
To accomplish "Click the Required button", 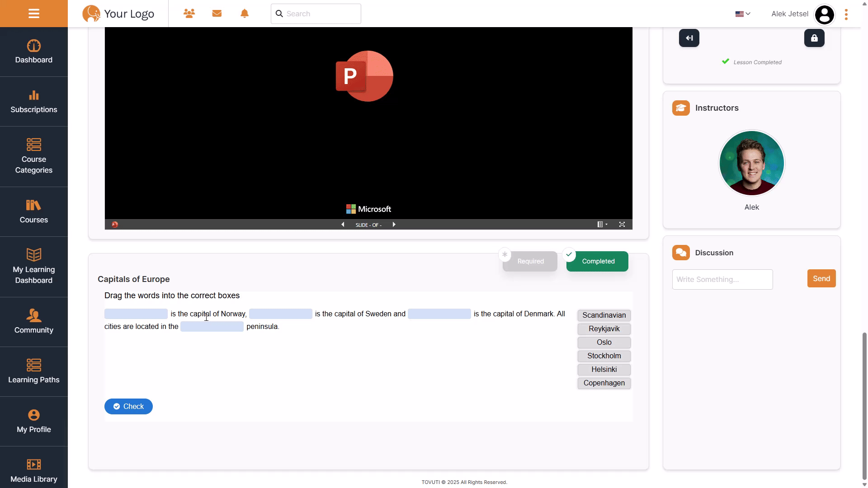I will 530,261.
